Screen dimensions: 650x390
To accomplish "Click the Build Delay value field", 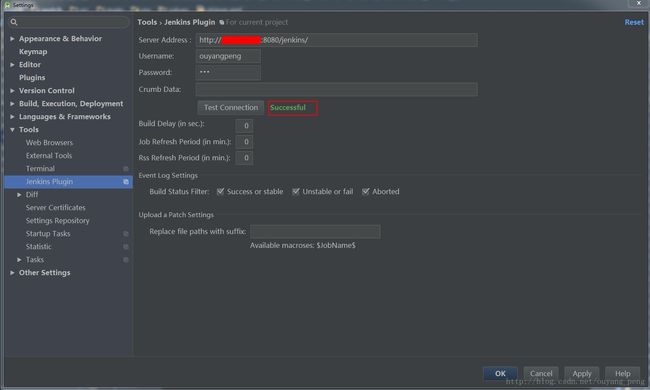I will [x=244, y=126].
